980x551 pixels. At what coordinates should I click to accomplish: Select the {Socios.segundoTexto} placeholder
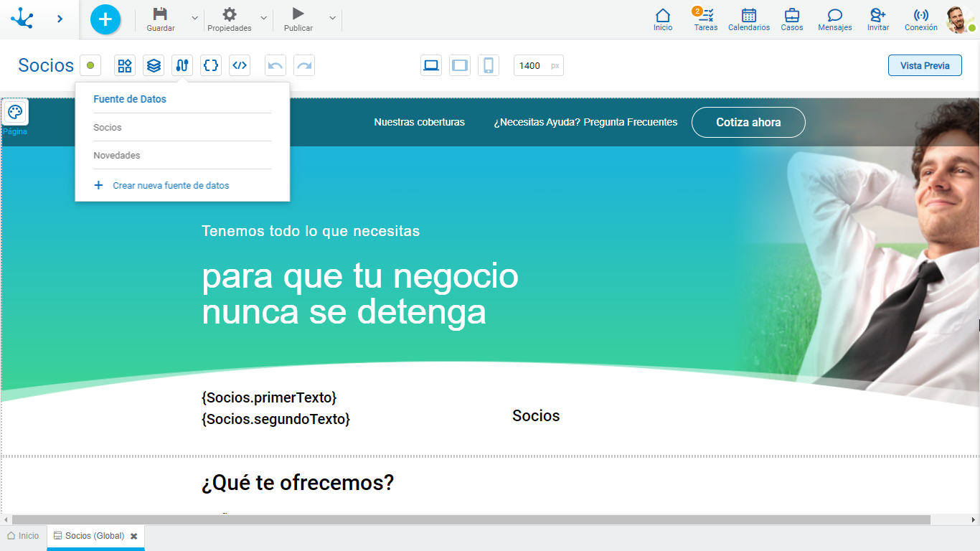click(x=276, y=419)
